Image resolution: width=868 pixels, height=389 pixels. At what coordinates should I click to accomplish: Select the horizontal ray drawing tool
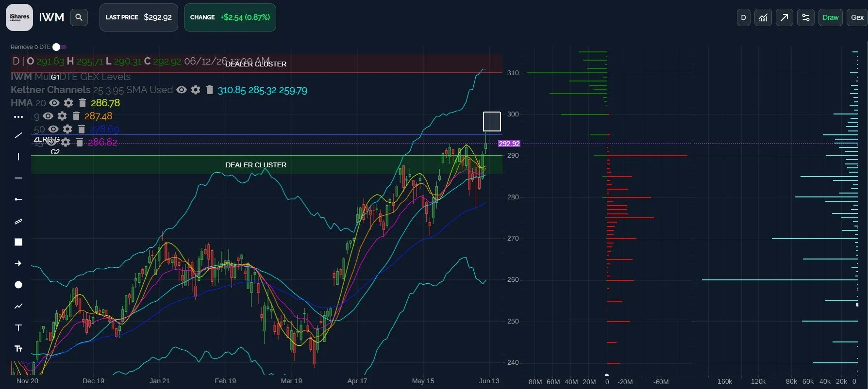18,199
